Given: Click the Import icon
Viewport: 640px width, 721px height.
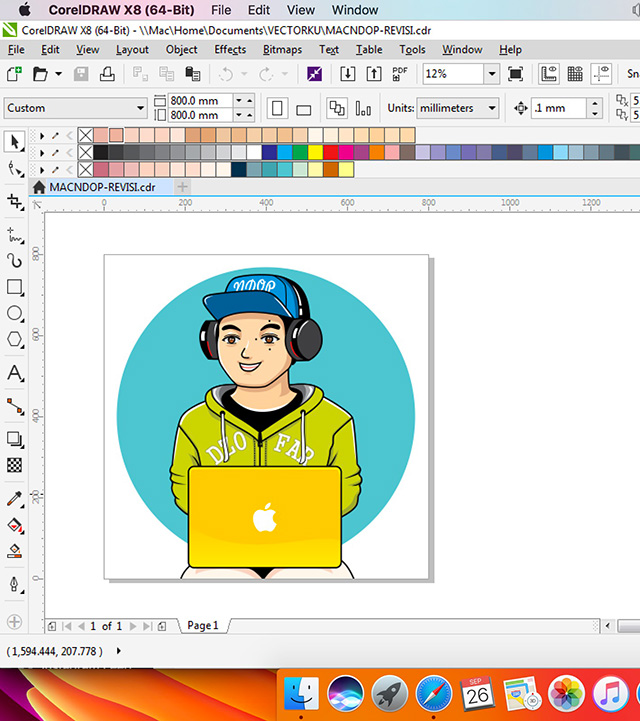Looking at the screenshot, I should (348, 74).
